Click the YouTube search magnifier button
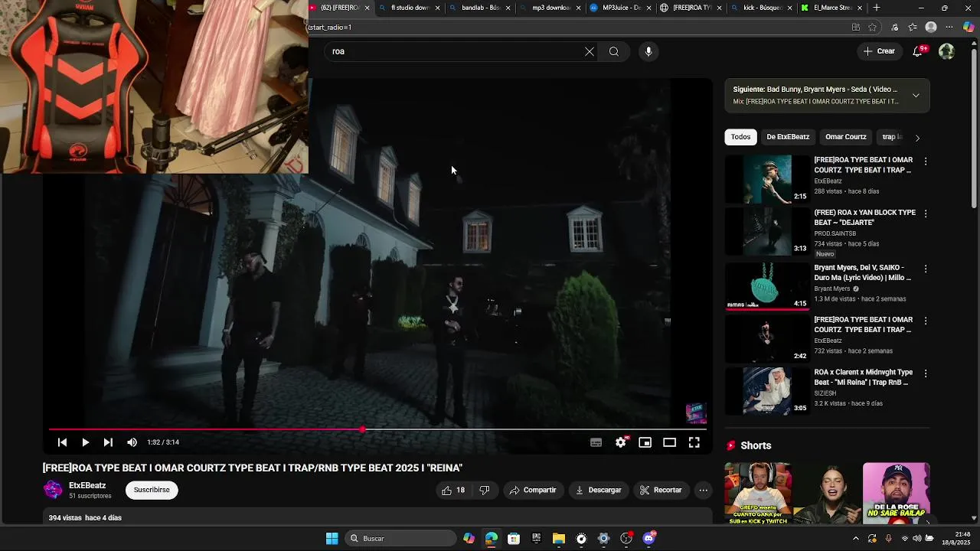 point(614,51)
